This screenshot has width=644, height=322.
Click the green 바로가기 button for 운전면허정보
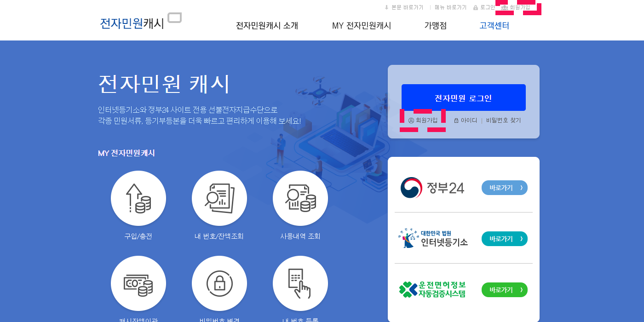coord(505,290)
